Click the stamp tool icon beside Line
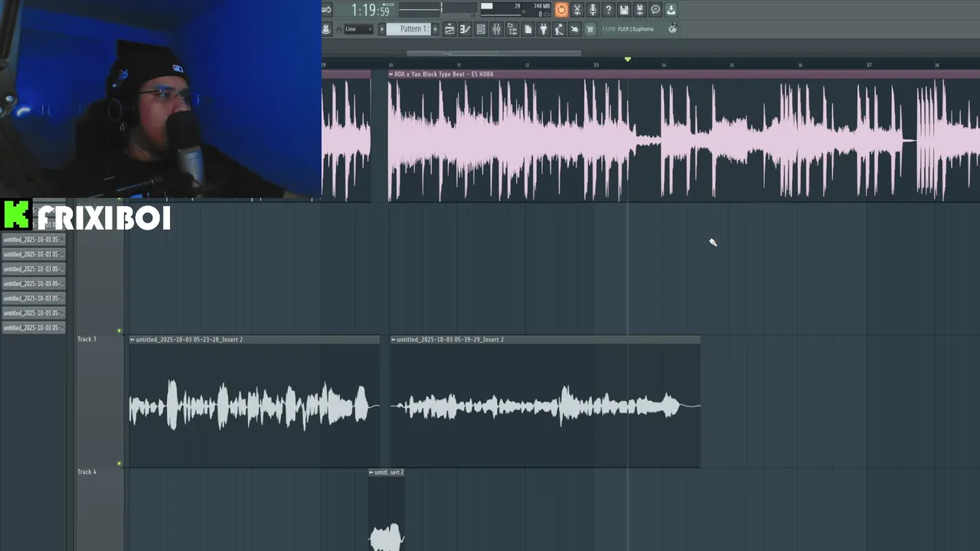 [326, 29]
